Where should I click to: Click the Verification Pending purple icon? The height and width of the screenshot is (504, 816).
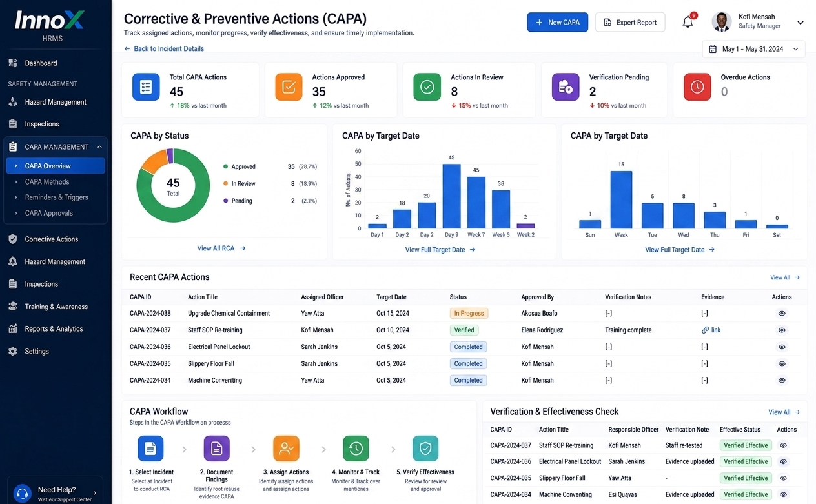pyautogui.click(x=566, y=87)
